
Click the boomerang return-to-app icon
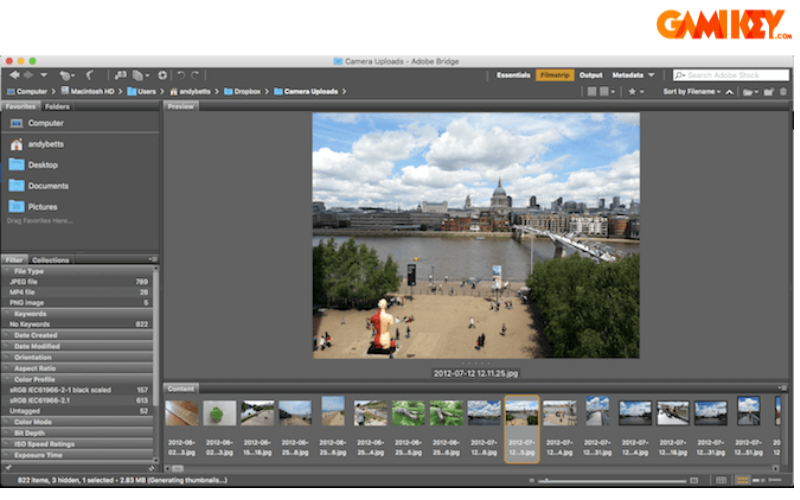90,76
